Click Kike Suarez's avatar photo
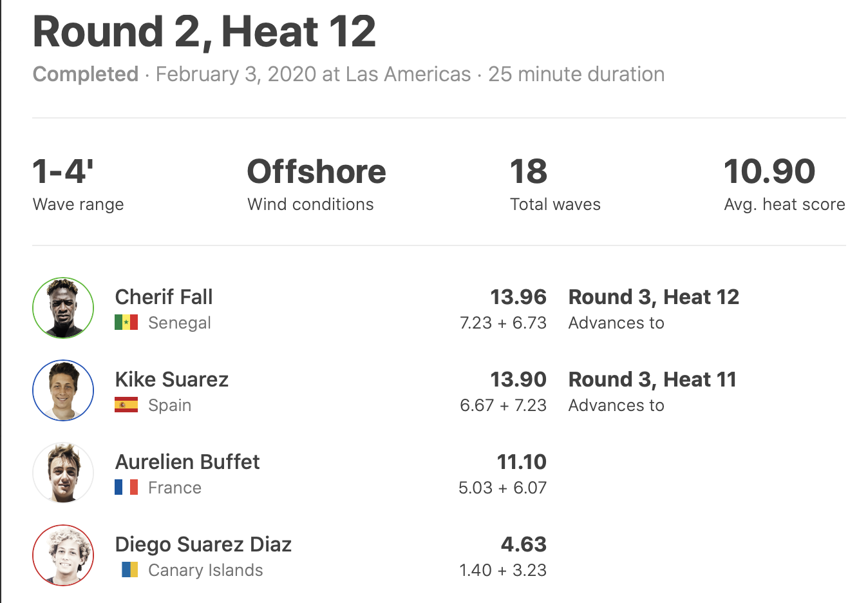 coord(63,390)
